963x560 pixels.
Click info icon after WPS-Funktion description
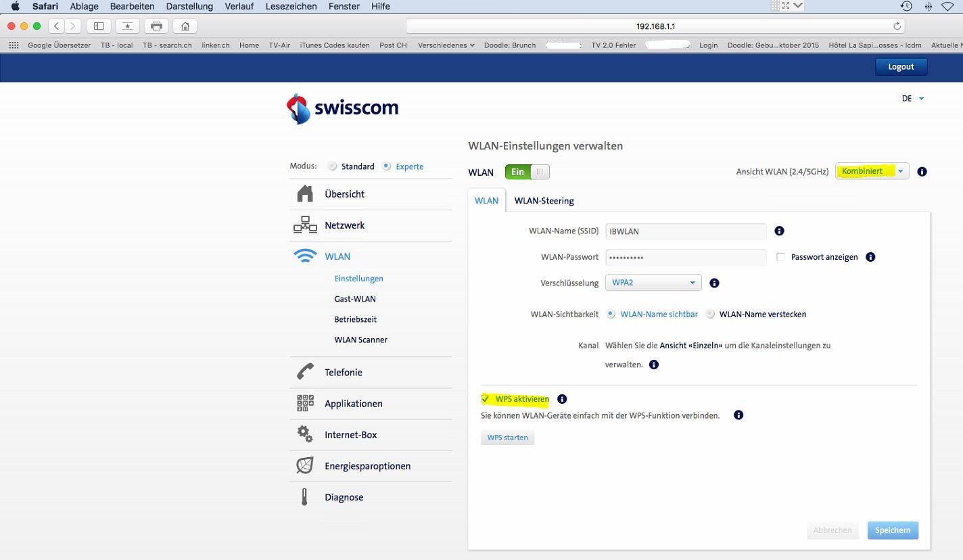738,415
